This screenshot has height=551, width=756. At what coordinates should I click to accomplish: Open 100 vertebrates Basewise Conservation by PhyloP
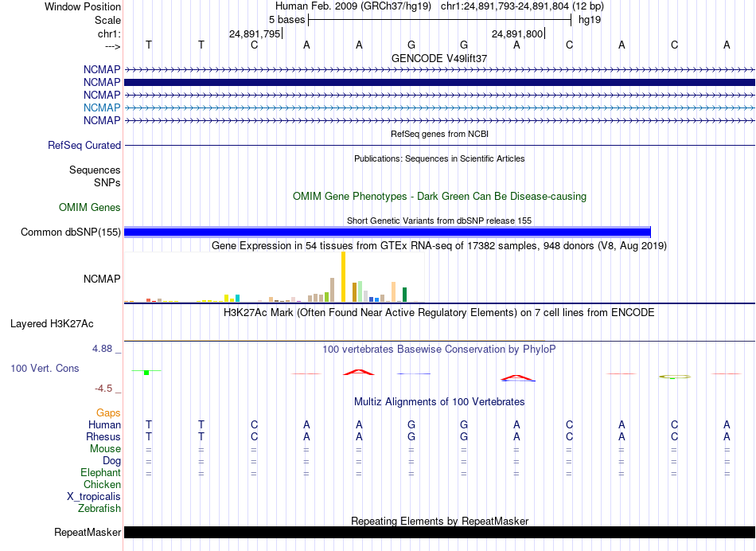(439, 350)
